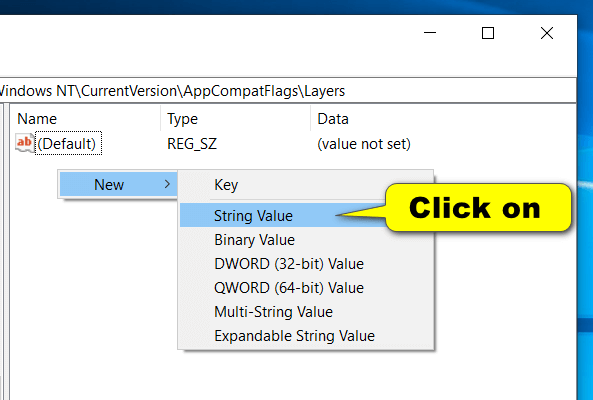Pick Multi-String Value option

273,312
